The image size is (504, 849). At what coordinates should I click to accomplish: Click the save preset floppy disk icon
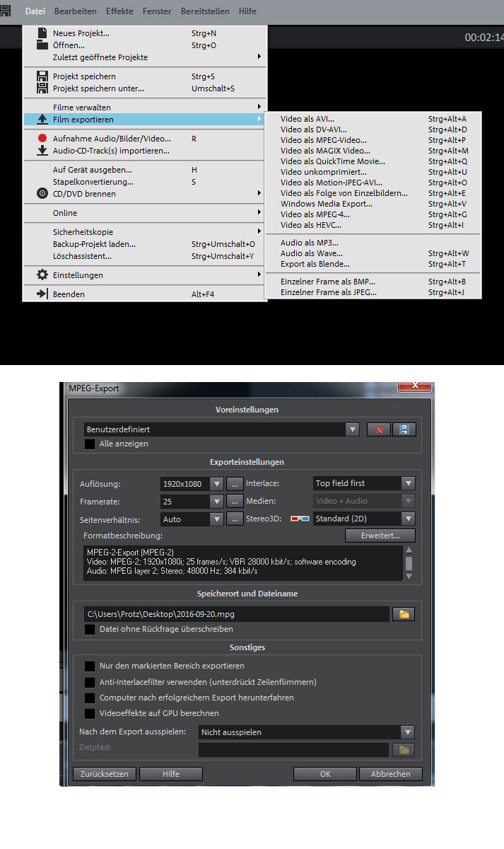click(404, 429)
